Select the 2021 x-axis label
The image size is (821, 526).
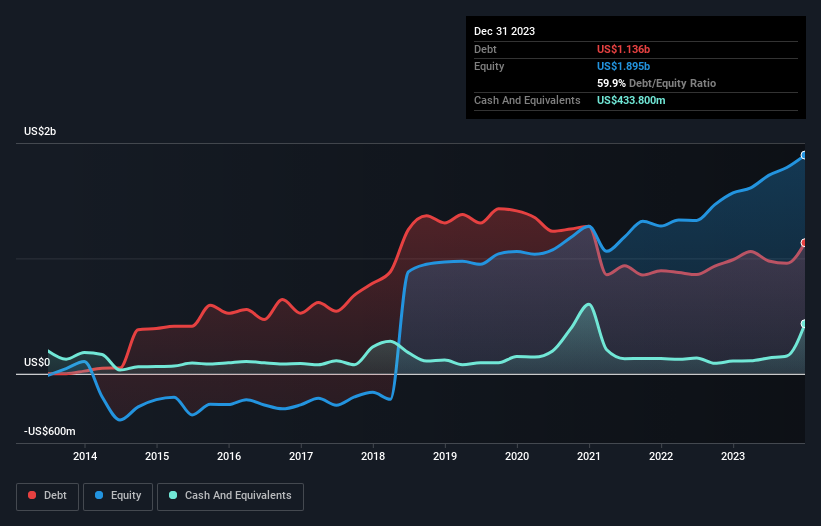coord(589,456)
